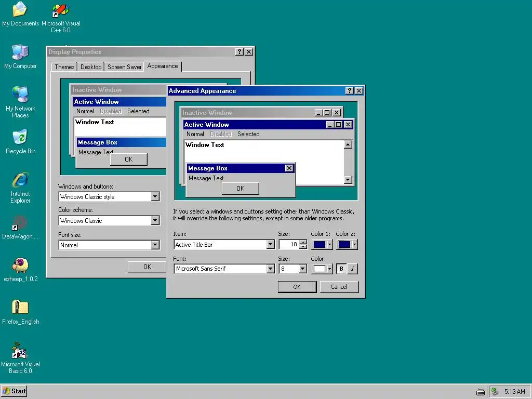Click preview scrollbar down arrow
The width and height of the screenshot is (532, 399).
pos(348,179)
